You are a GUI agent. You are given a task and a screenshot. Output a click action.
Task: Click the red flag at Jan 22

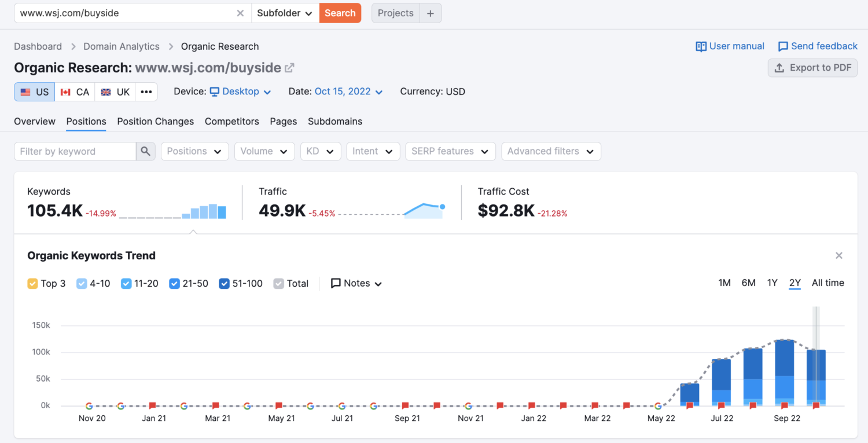point(531,406)
